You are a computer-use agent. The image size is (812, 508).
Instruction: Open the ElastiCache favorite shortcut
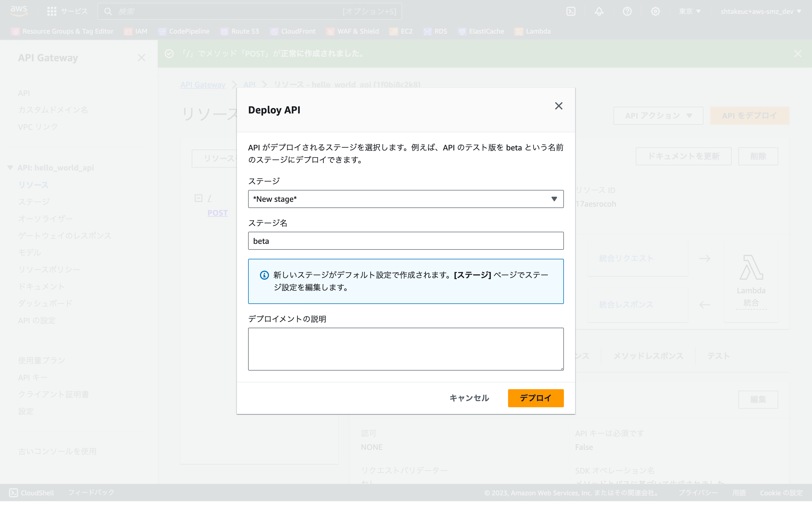point(481,31)
